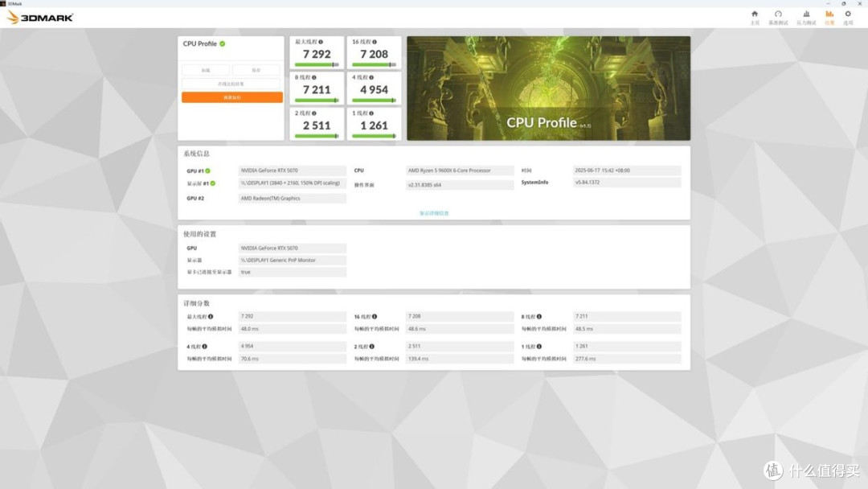Click the CPU Profile hero image
The image size is (868, 489).
pyautogui.click(x=549, y=88)
